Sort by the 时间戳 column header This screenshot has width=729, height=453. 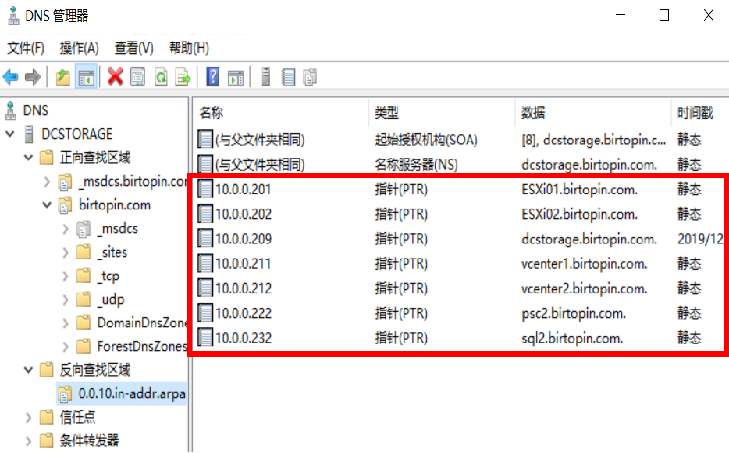[695, 113]
